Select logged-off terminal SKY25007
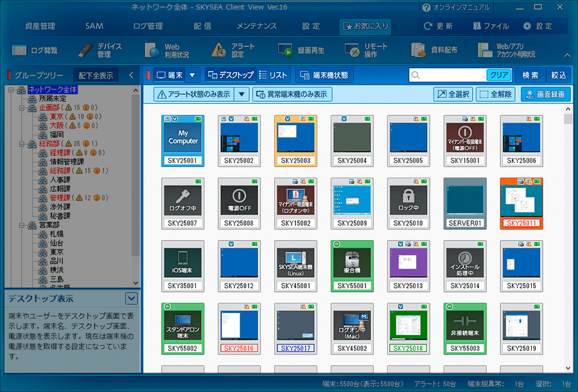Viewport: 578px width, 392px height. coord(183,203)
